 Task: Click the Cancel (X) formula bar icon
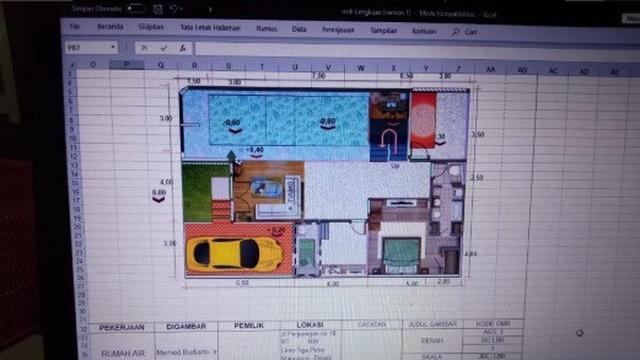[x=144, y=48]
